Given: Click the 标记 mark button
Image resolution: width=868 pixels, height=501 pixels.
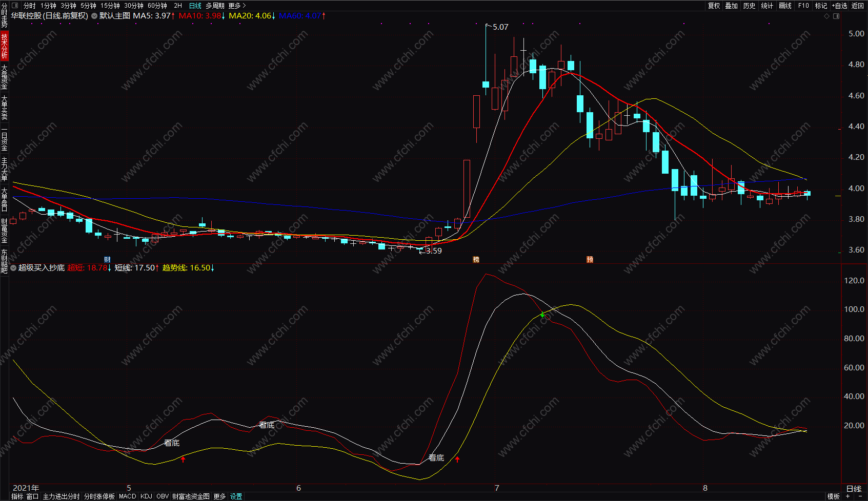Looking at the screenshot, I should (x=821, y=6).
